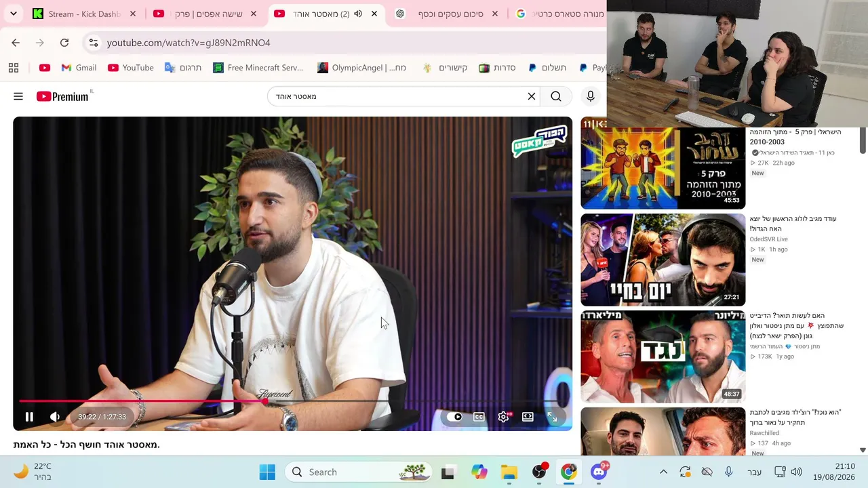Enter full screen with the player's corner icon
868x488 pixels.
tap(552, 417)
